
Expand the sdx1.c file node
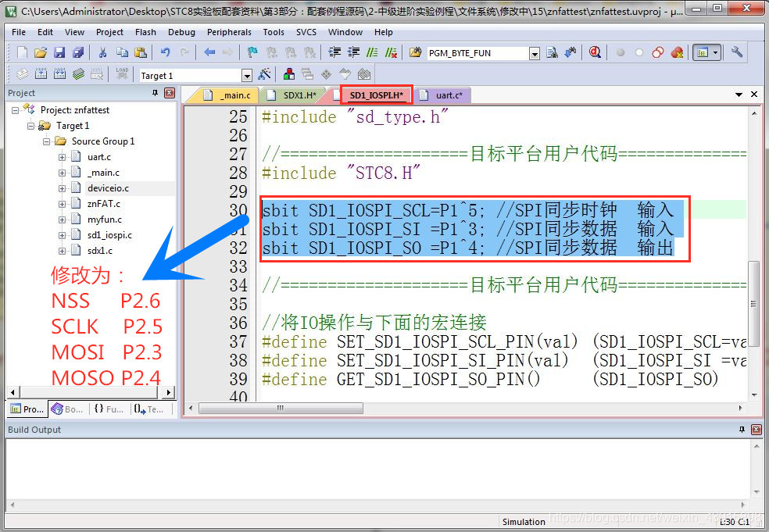tap(62, 251)
